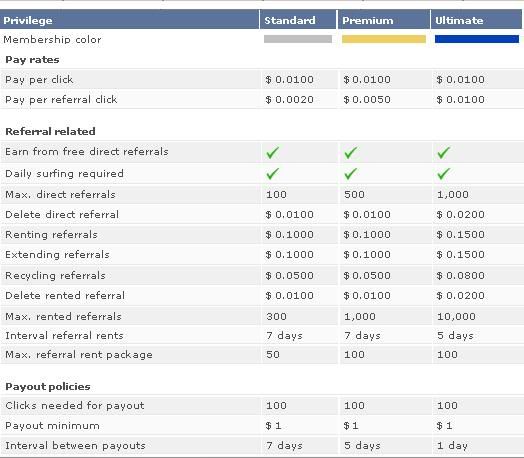This screenshot has width=524, height=458.
Task: Click the Interval between payouts row label
Action: (x=75, y=446)
